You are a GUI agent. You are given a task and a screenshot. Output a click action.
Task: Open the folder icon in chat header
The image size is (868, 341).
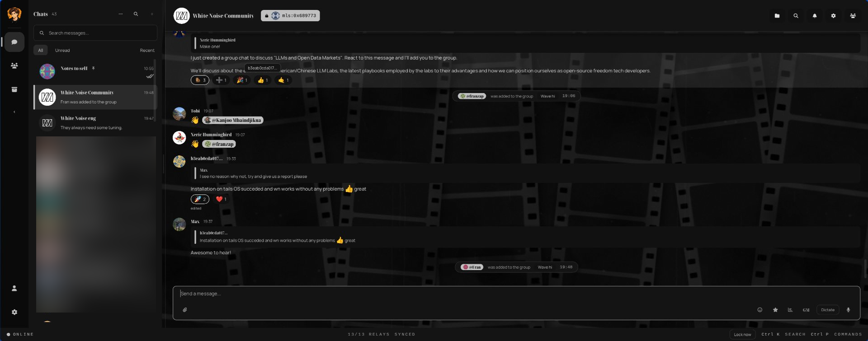pos(777,16)
